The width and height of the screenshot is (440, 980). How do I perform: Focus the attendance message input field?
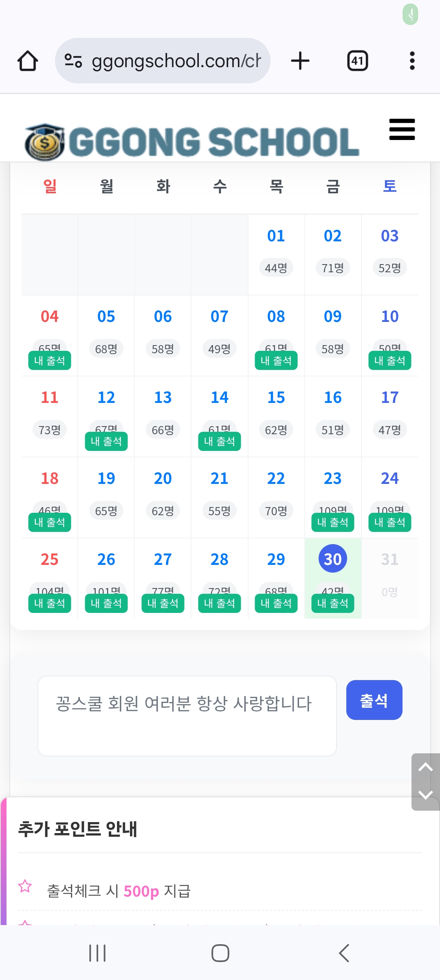pos(187,716)
